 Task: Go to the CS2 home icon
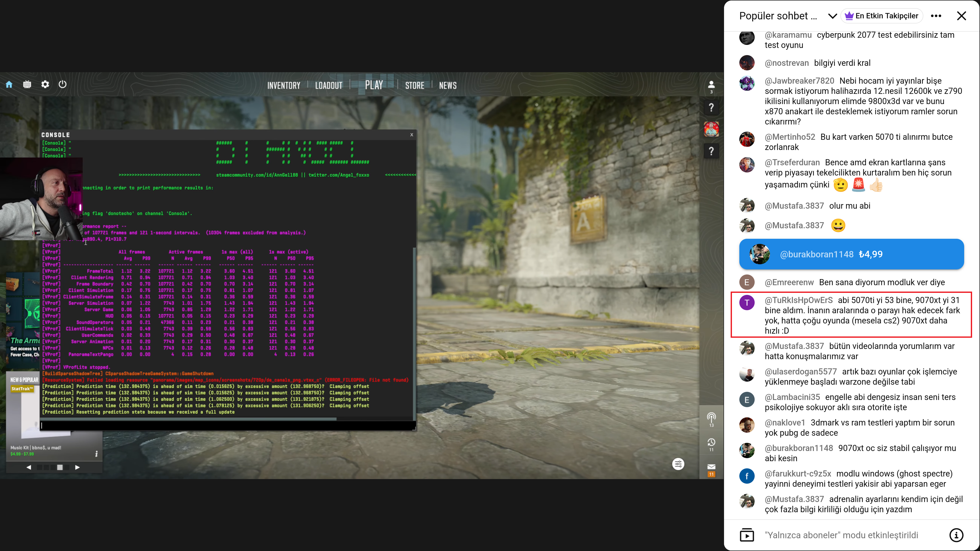(9, 84)
